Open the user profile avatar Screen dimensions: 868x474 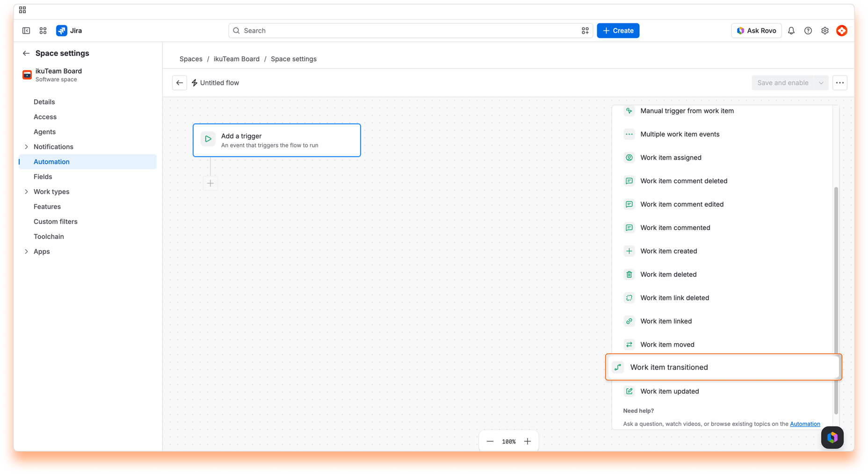(842, 30)
